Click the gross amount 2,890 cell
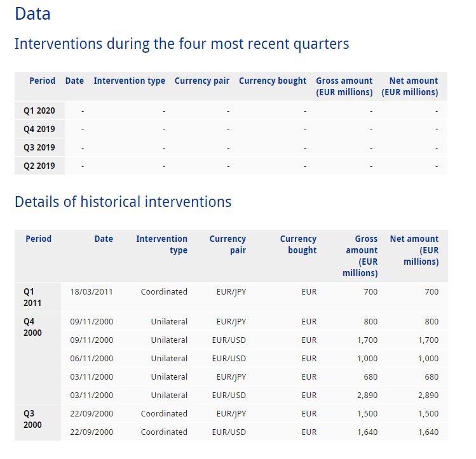 coord(367,396)
